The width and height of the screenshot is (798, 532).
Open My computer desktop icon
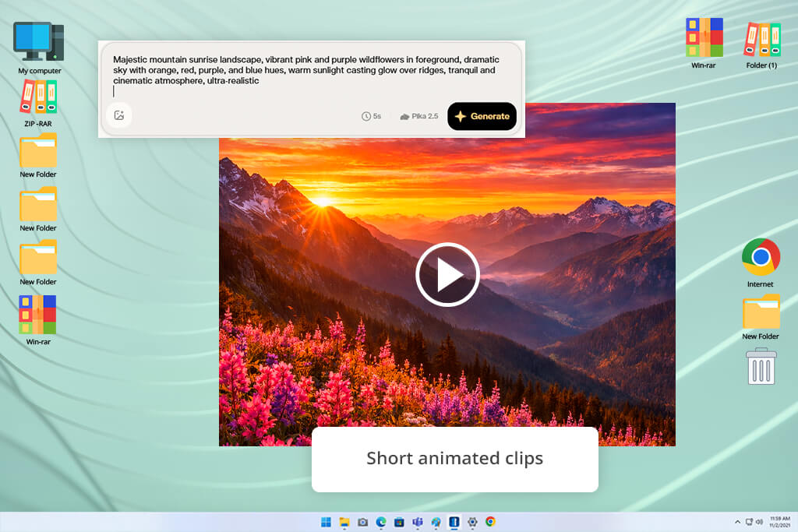click(39, 48)
